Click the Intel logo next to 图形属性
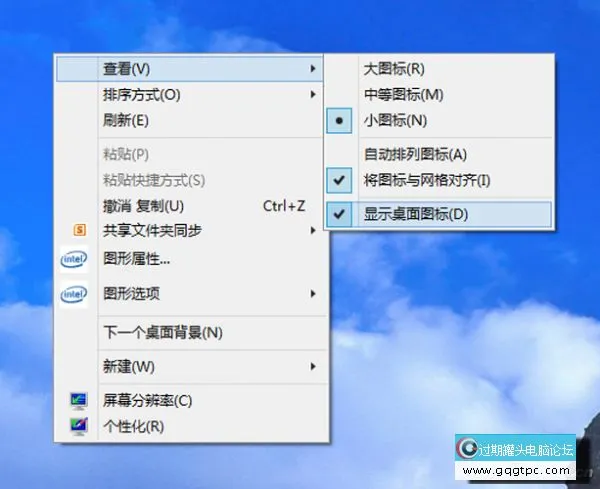 tap(74, 259)
